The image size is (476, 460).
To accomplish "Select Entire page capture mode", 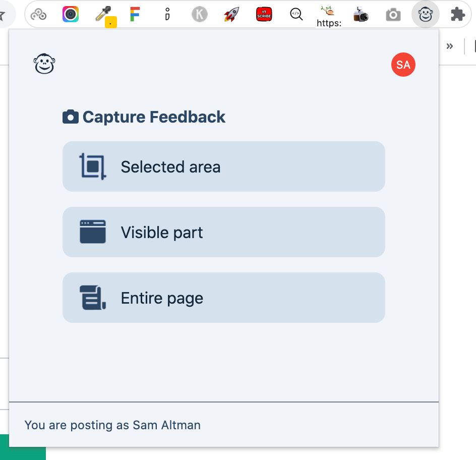I will point(223,297).
